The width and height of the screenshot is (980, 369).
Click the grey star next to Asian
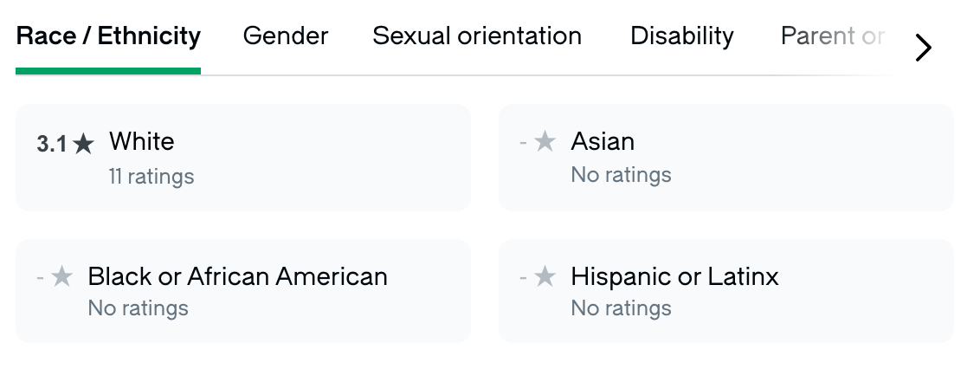click(545, 141)
